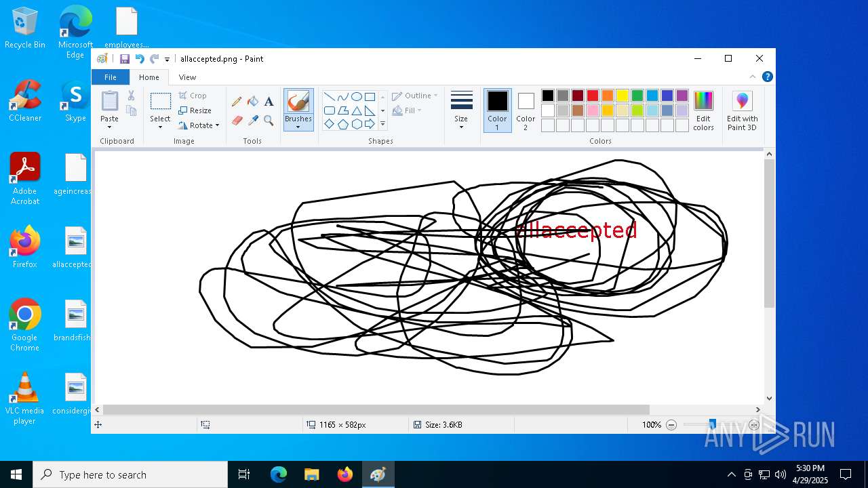Activate Color 2 background selector
868x488 pixels.
pyautogui.click(x=526, y=110)
